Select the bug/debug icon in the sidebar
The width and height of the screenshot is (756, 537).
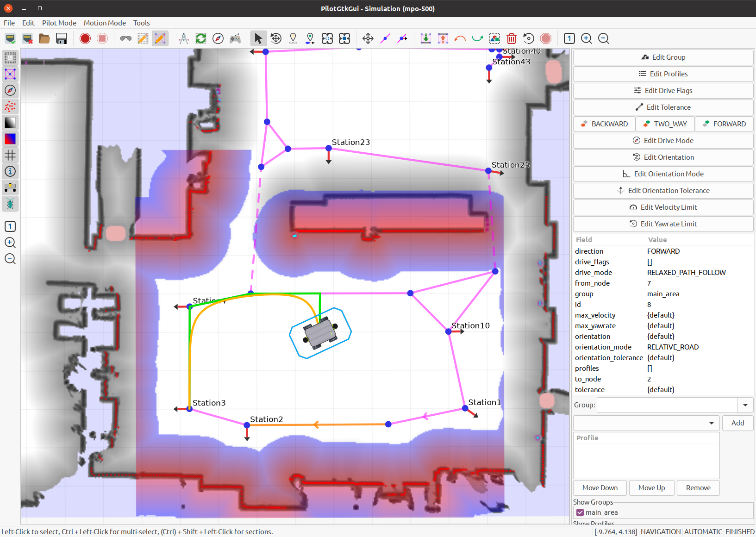pos(10,204)
